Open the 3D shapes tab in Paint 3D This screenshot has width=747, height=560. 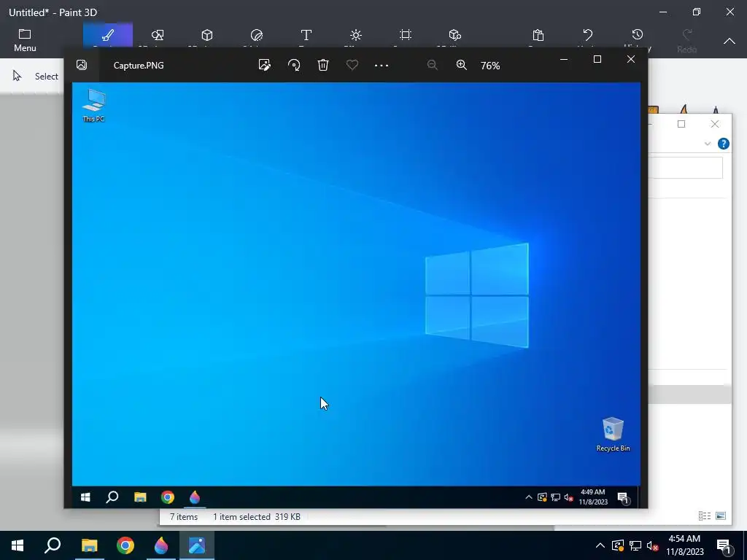206,35
